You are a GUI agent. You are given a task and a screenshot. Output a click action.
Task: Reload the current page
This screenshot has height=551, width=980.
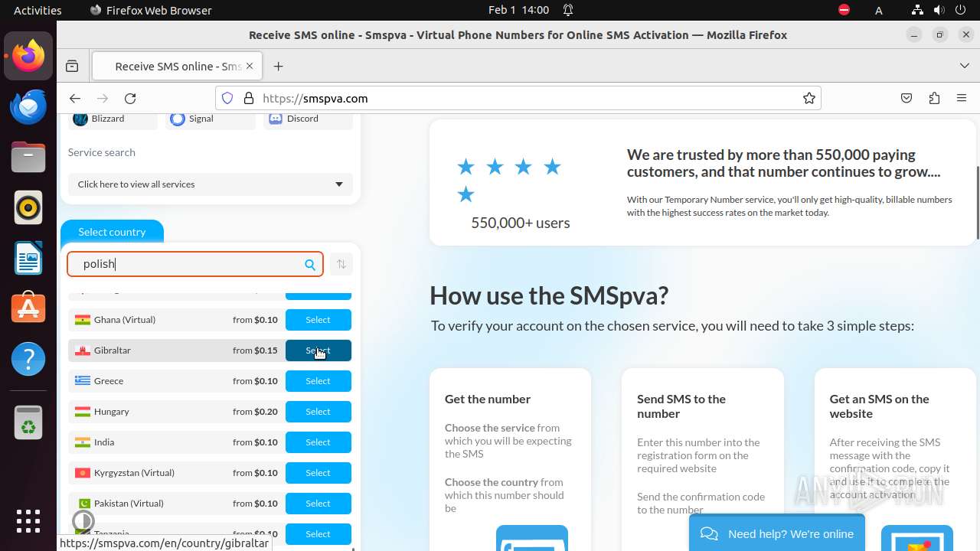[130, 98]
